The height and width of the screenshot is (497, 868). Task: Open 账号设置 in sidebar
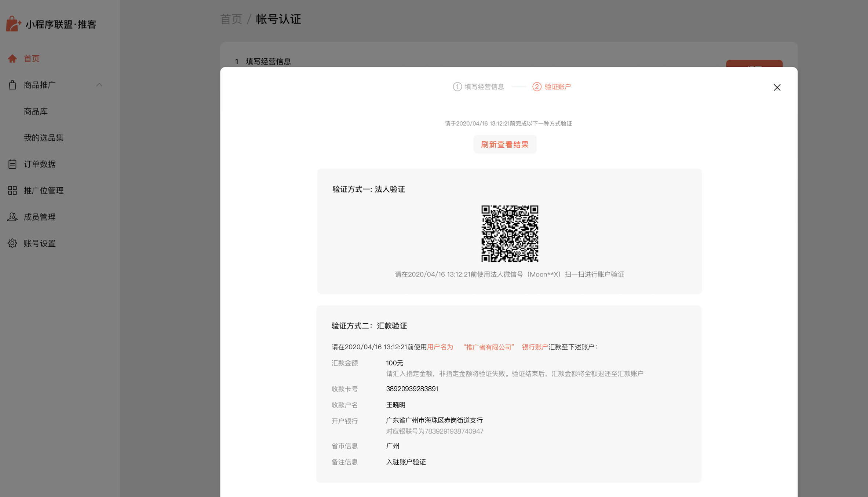point(40,243)
